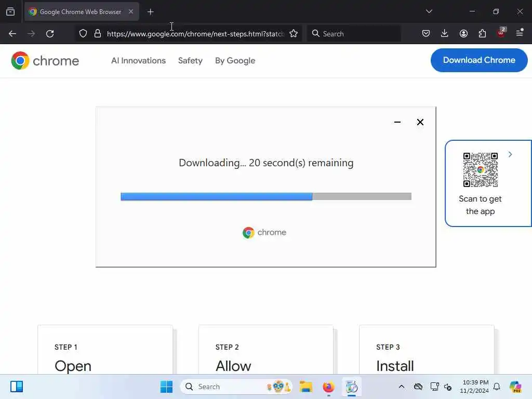Screen dimensions: 532x399
Task: Click the STEP 2 Allow card
Action: point(266,350)
